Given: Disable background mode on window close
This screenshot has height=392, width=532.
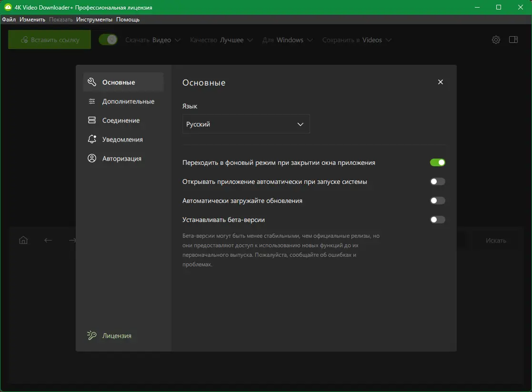Looking at the screenshot, I should point(437,162).
